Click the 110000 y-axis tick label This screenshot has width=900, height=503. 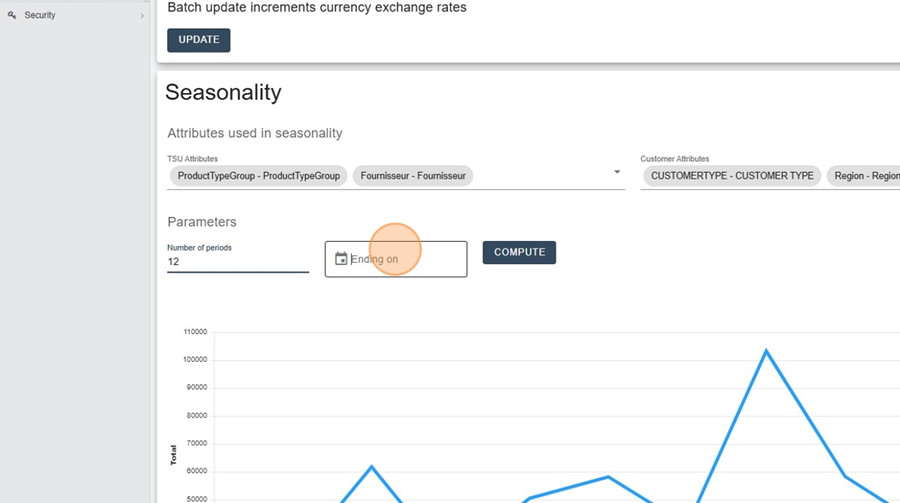click(x=195, y=332)
